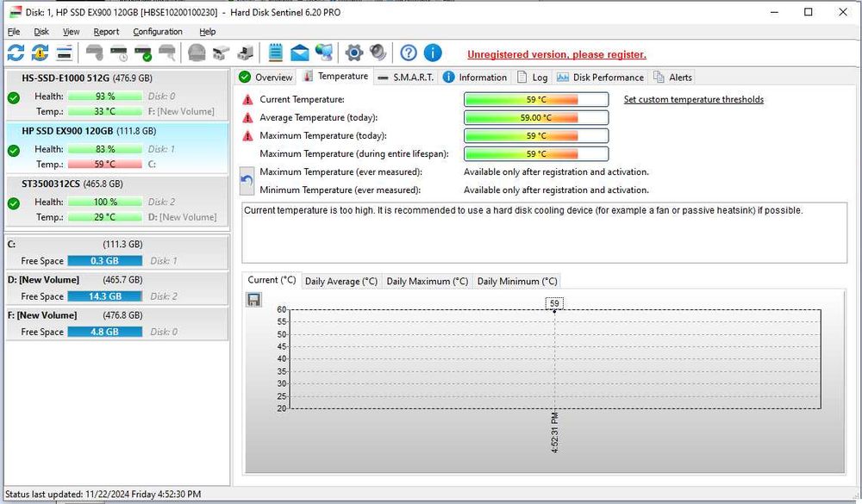862x504 pixels.
Task: Open the Disk Performance tab
Action: [x=600, y=78]
